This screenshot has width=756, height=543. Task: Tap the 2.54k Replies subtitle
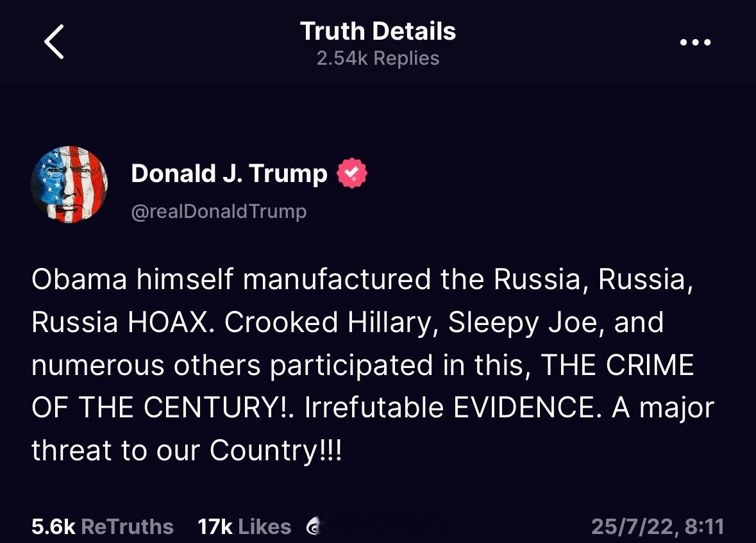[x=378, y=58]
